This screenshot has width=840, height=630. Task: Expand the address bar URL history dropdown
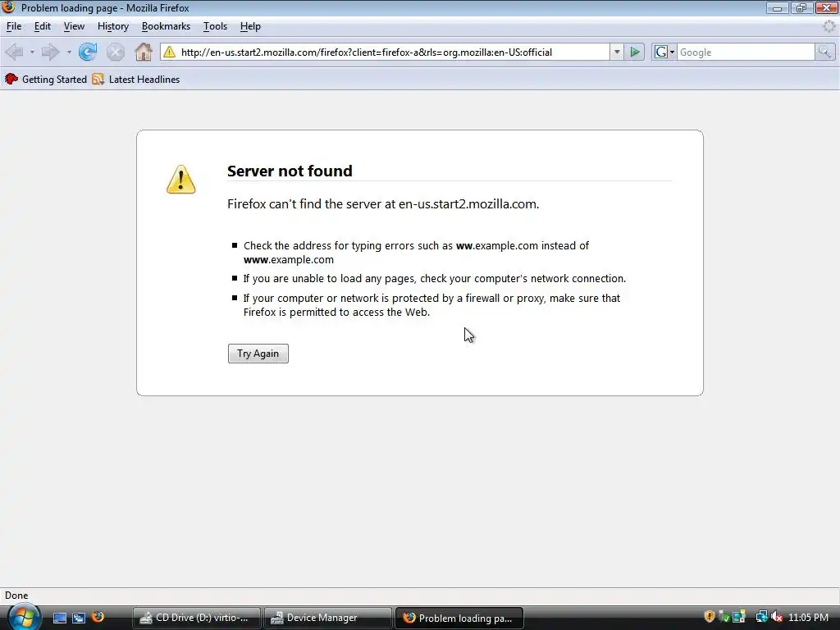point(617,52)
